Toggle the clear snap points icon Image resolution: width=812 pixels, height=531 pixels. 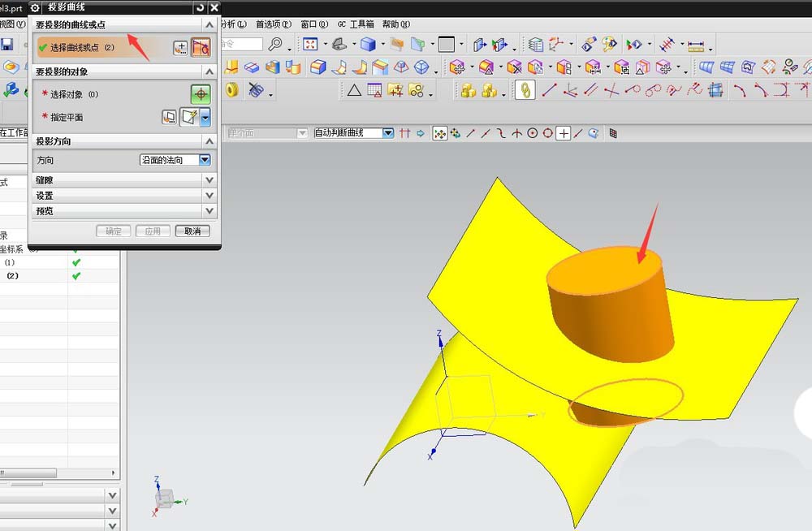(456, 134)
